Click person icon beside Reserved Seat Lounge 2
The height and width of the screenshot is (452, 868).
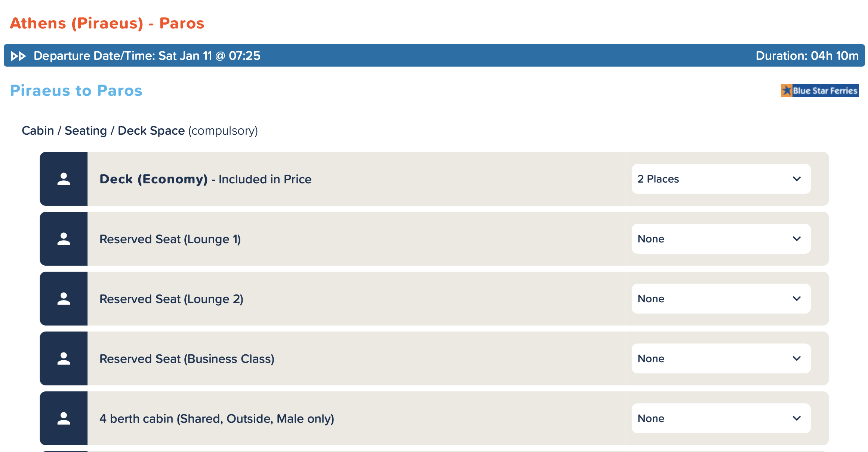[64, 299]
